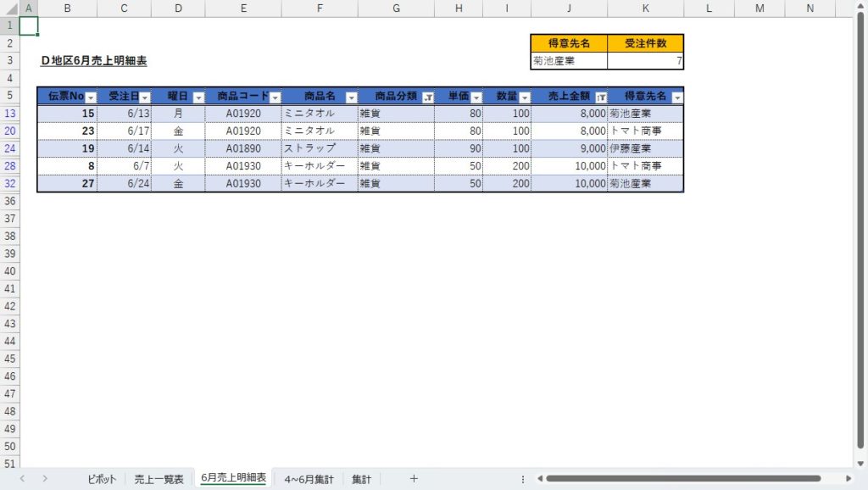The image size is (868, 490).
Task: Select row header 24
Action: (9, 148)
